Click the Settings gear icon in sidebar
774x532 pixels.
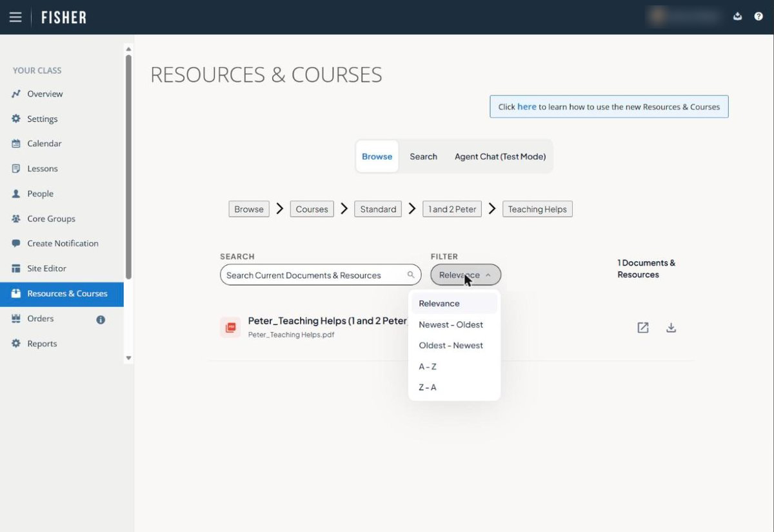(16, 119)
